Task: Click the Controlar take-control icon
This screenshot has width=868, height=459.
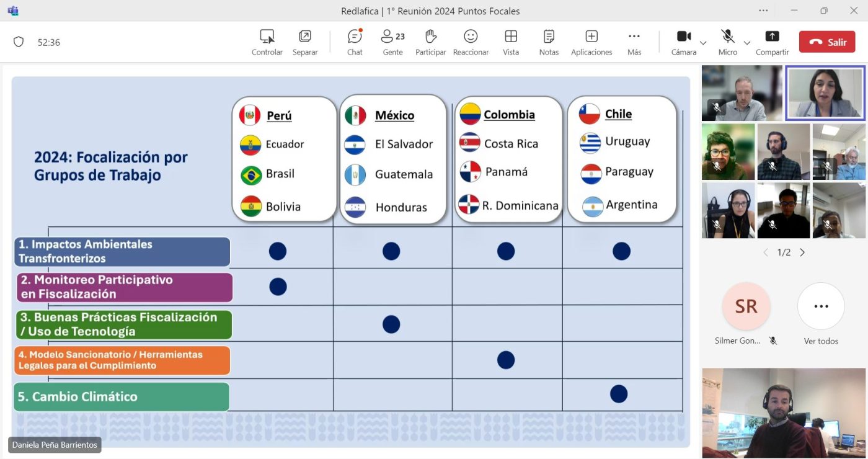Action: pos(267,42)
